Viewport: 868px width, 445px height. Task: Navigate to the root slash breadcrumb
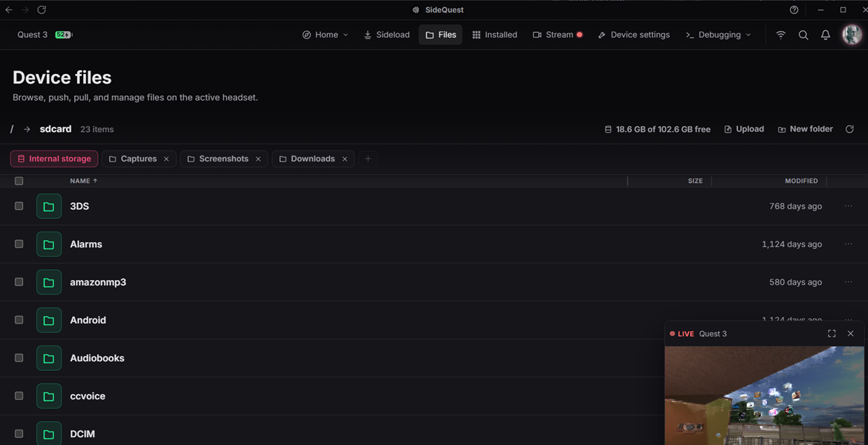click(12, 129)
